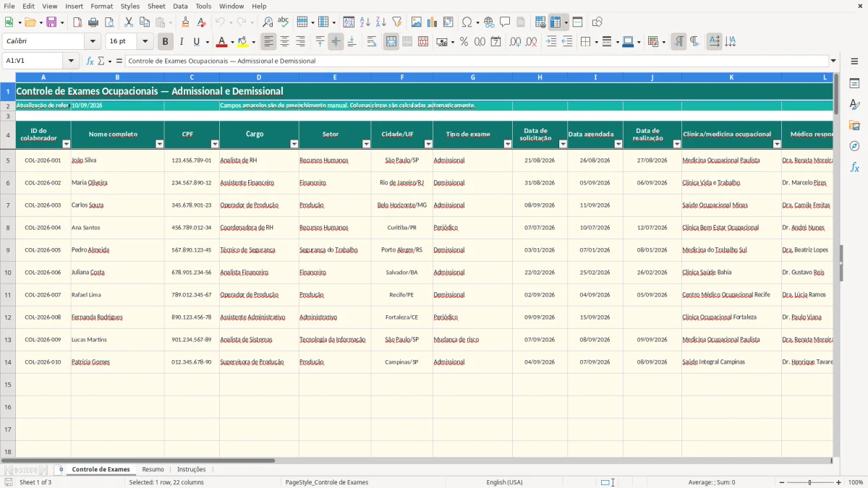Viewport: 868px width, 488px height.
Task: Toggle wrap text
Action: click(372, 42)
